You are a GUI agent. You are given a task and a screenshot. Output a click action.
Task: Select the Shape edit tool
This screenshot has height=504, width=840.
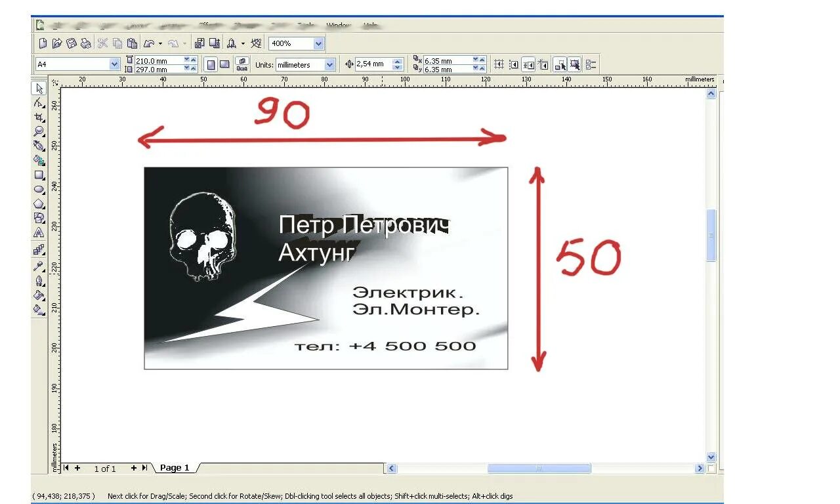[39, 103]
